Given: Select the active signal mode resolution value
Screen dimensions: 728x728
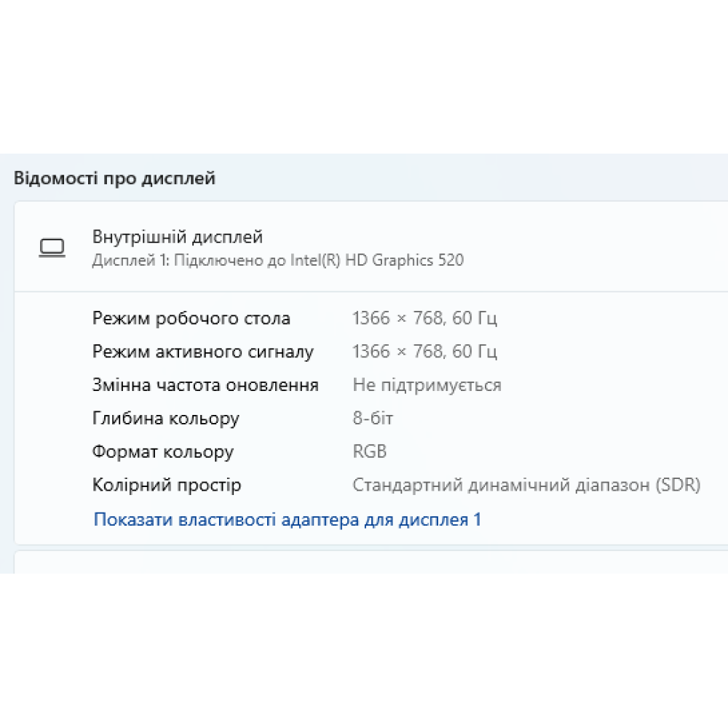Looking at the screenshot, I should click(397, 352).
